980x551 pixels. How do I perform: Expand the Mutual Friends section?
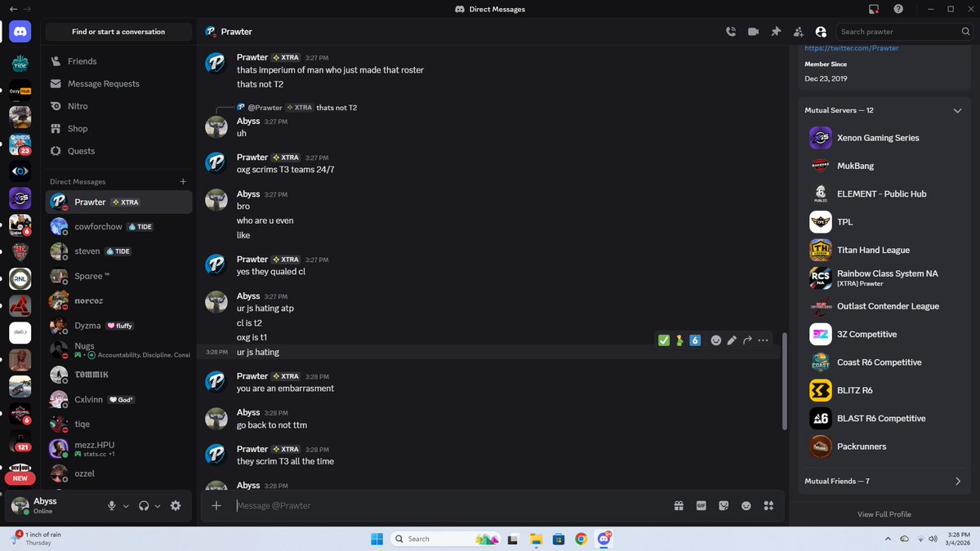pos(957,482)
